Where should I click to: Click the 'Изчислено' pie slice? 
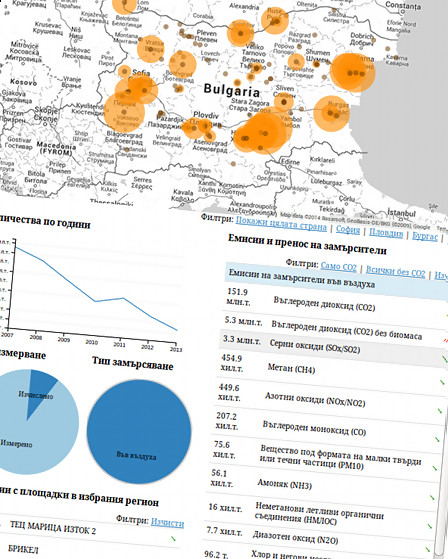39,390
